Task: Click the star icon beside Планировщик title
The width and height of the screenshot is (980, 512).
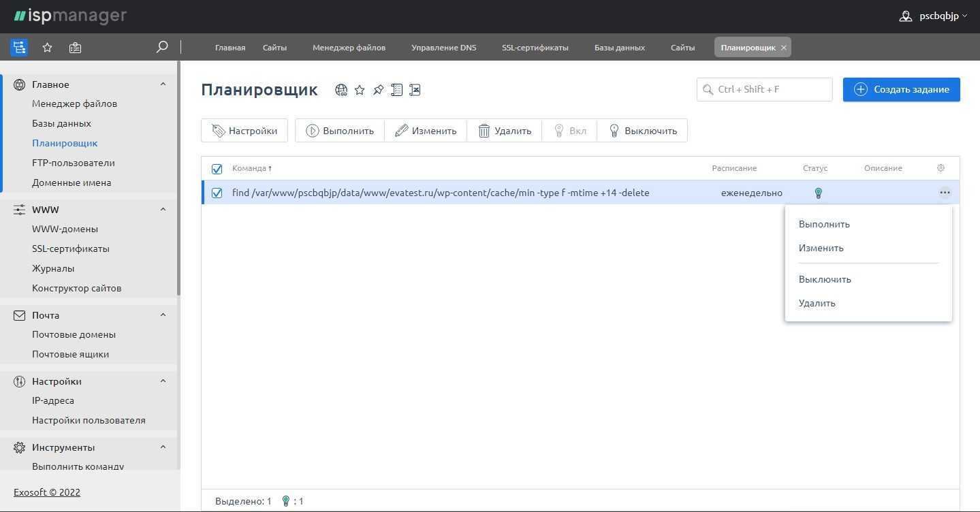Action: (x=360, y=90)
